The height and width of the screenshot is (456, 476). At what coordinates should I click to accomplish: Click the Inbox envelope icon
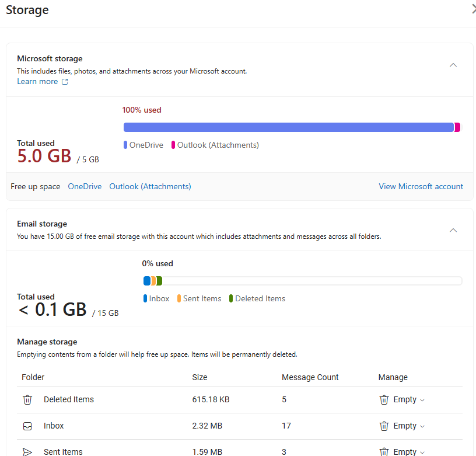coord(27,426)
